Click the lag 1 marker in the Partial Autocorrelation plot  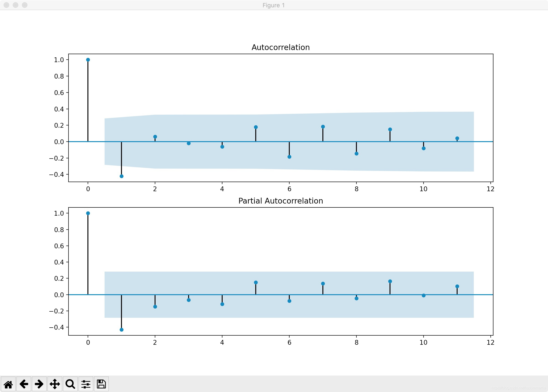coord(121,330)
